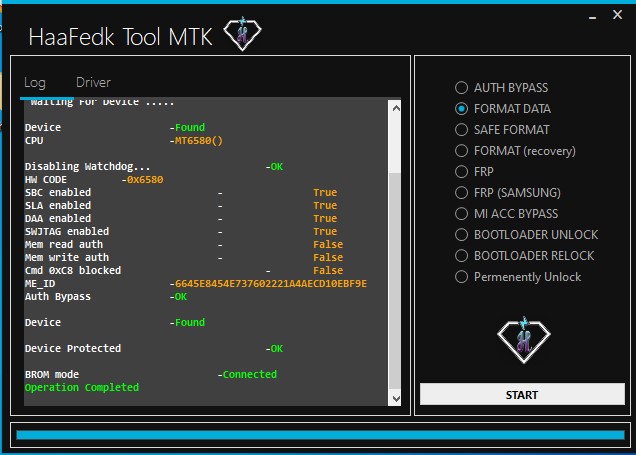Click the 'Mem write auth' log entry
The height and width of the screenshot is (455, 636).
pos(67,258)
